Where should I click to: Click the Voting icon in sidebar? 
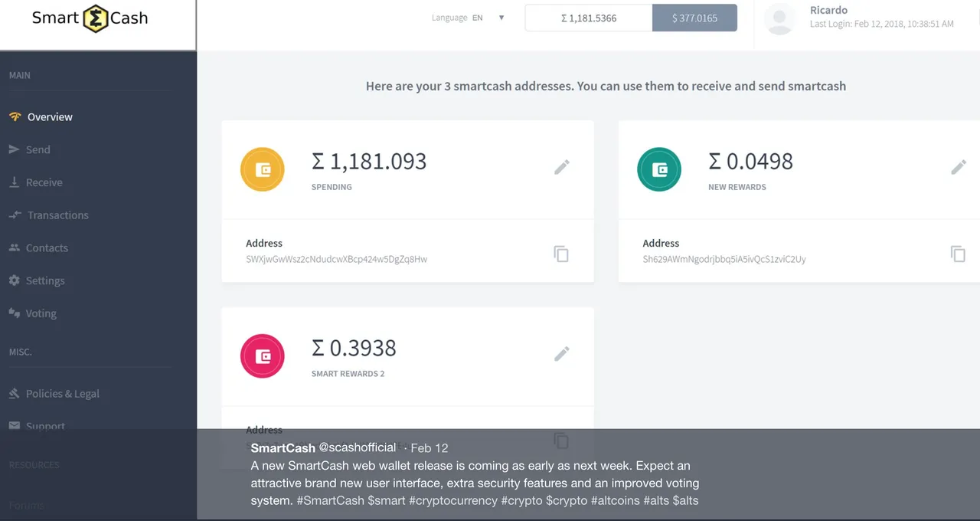(14, 313)
